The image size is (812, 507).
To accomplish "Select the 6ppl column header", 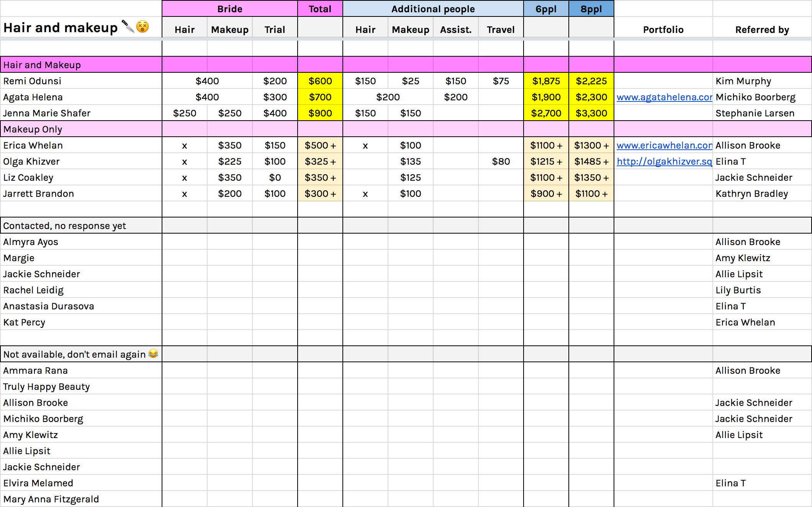I will coord(546,9).
